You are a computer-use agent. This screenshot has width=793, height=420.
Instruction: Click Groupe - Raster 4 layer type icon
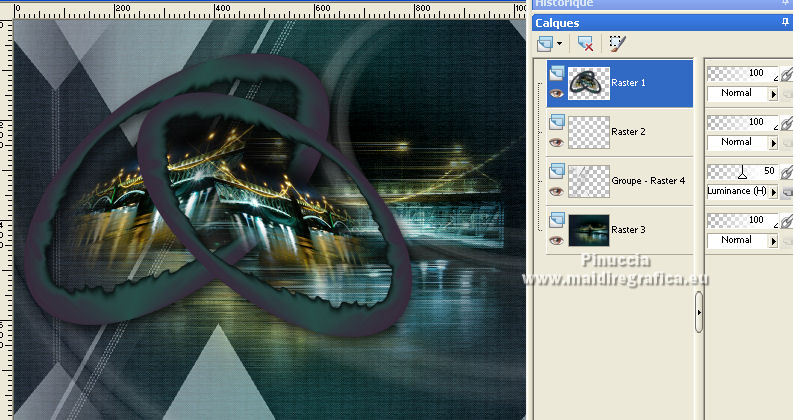tap(556, 171)
